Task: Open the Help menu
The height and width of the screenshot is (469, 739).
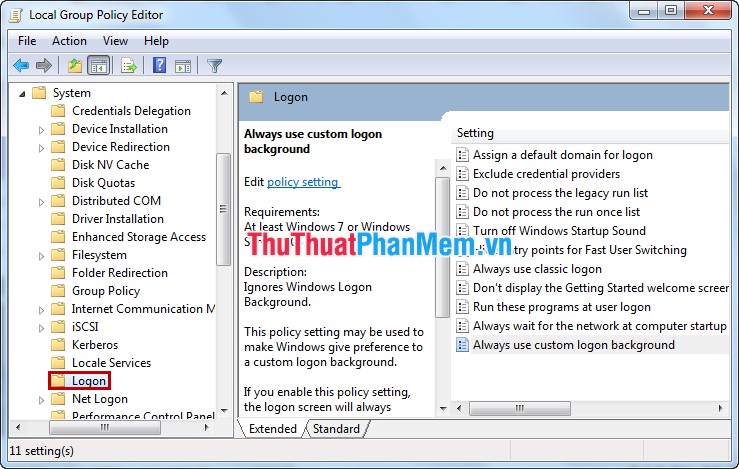Action: 156,41
